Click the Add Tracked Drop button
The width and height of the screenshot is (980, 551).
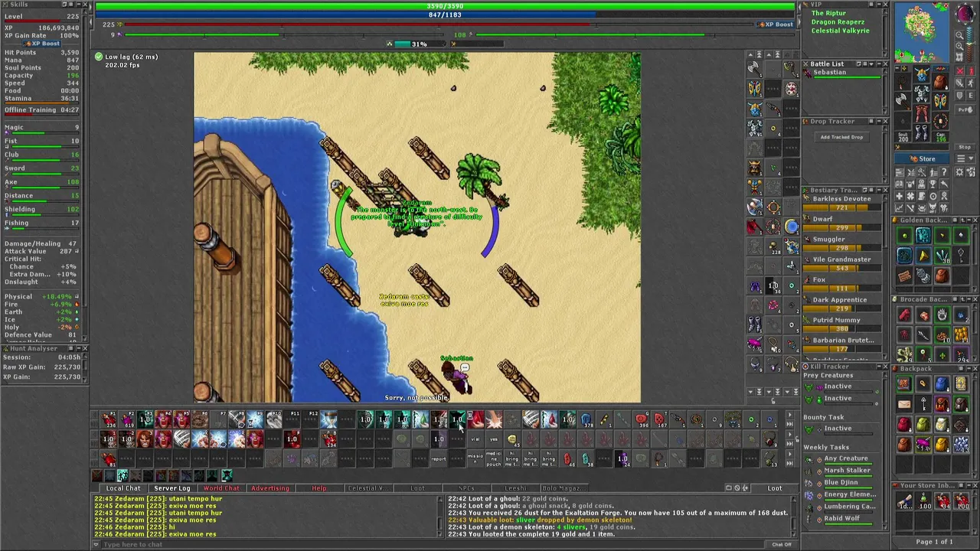[841, 138]
